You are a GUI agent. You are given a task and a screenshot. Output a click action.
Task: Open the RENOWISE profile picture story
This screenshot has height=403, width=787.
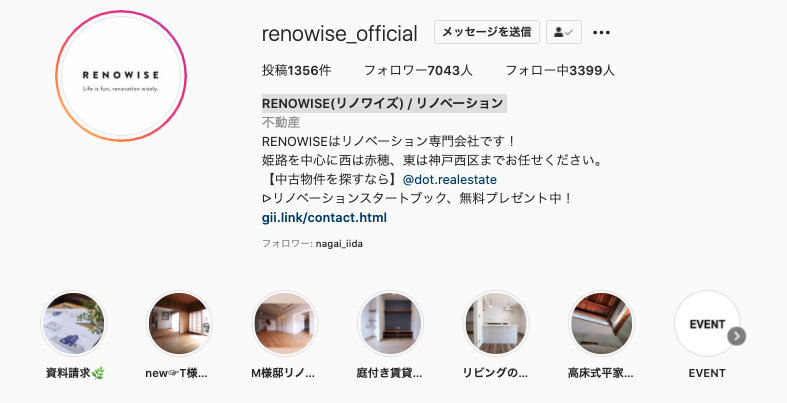[x=121, y=76]
